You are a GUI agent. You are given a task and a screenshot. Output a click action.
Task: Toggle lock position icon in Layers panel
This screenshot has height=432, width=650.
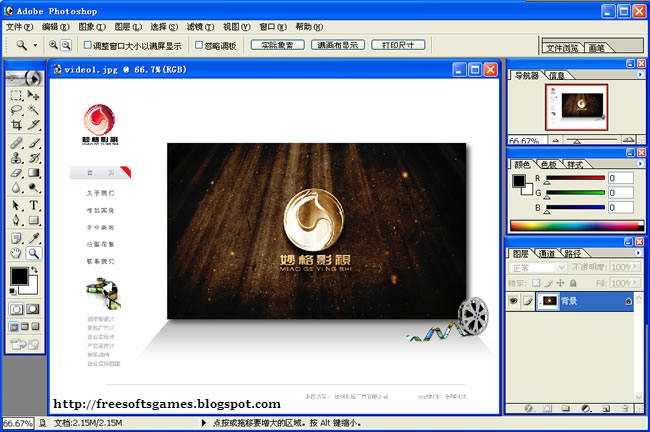[x=560, y=283]
